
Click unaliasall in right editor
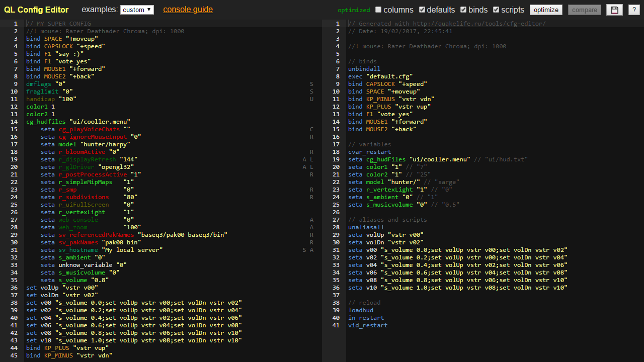366,227
